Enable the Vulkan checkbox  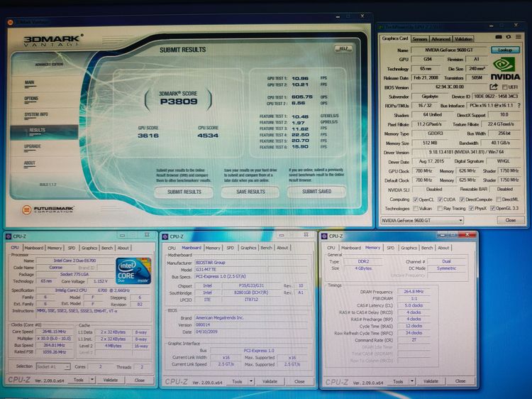point(415,209)
